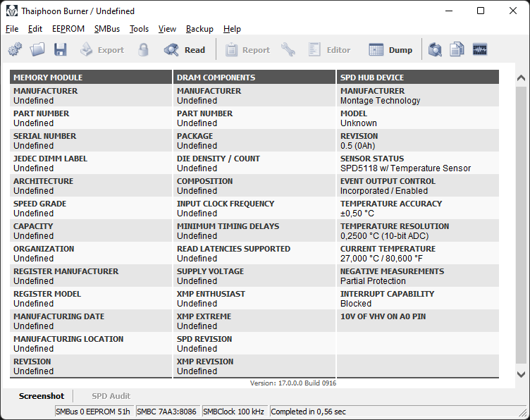Click the MEMORY MODULE column header
530x420 pixels.
click(91, 78)
